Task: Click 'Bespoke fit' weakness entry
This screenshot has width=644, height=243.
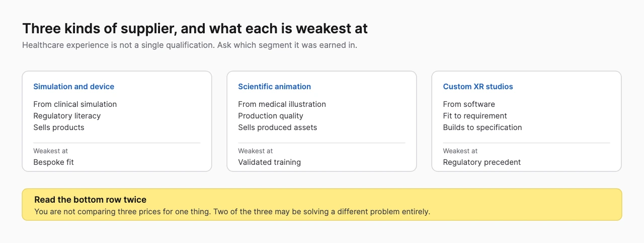Action: [54, 162]
